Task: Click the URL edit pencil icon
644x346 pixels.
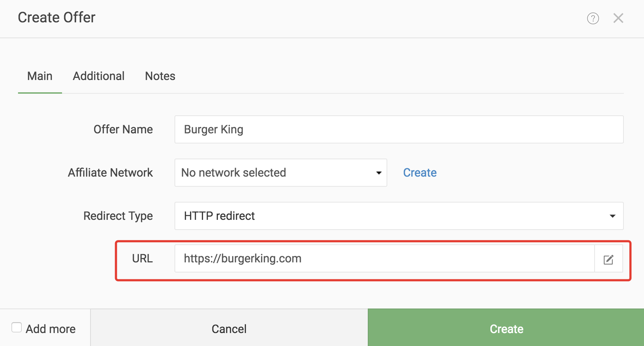Action: [609, 259]
